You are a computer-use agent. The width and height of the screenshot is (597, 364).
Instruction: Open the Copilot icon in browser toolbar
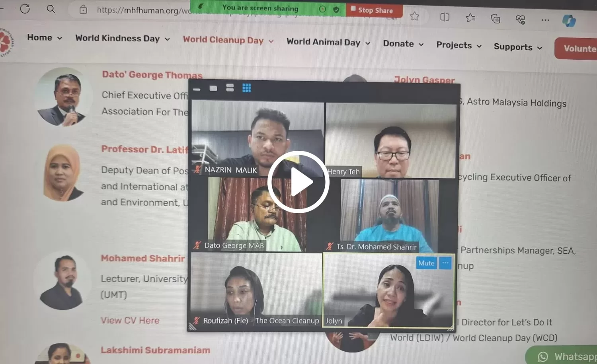569,20
